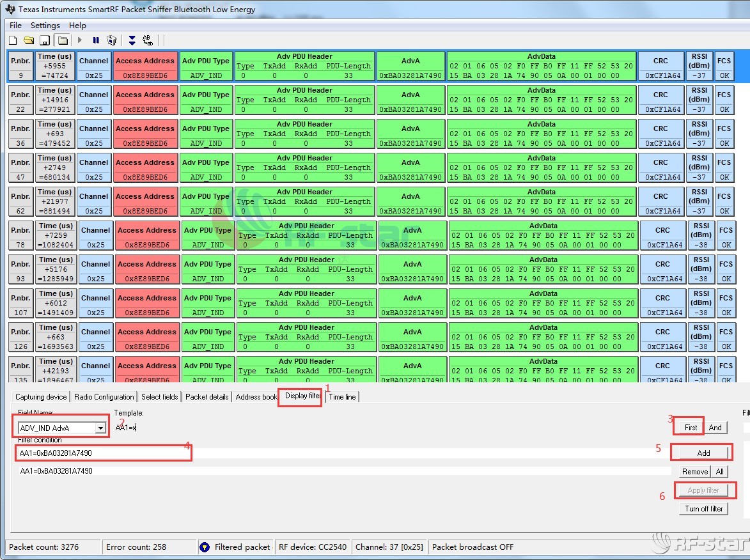Click the First button
750x560 pixels.
(691, 428)
